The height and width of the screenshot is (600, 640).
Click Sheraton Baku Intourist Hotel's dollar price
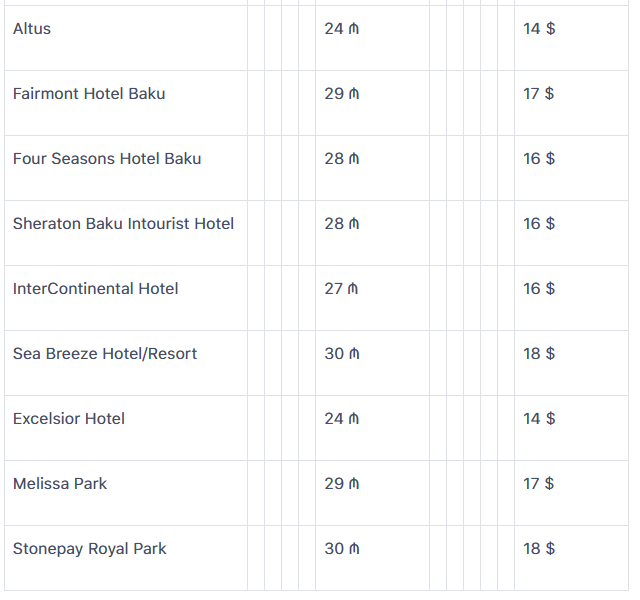click(x=539, y=224)
